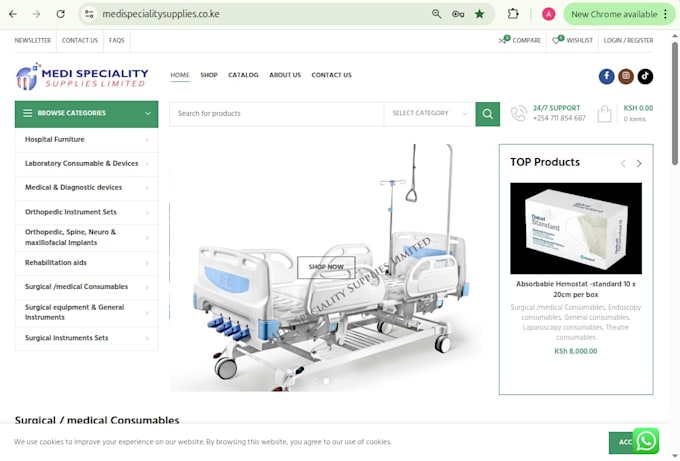Click the wishlist heart icon
The width and height of the screenshot is (680, 461).
point(557,40)
